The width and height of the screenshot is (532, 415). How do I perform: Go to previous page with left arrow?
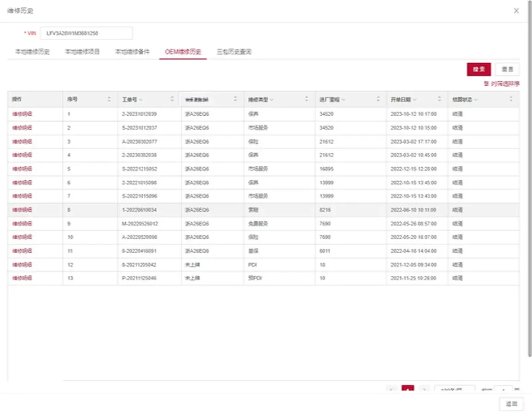(x=392, y=390)
